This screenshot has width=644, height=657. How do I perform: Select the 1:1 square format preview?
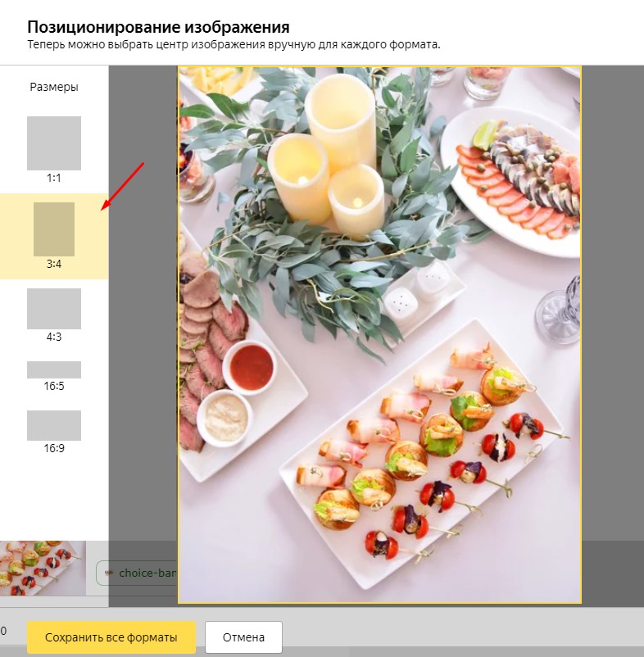[54, 143]
